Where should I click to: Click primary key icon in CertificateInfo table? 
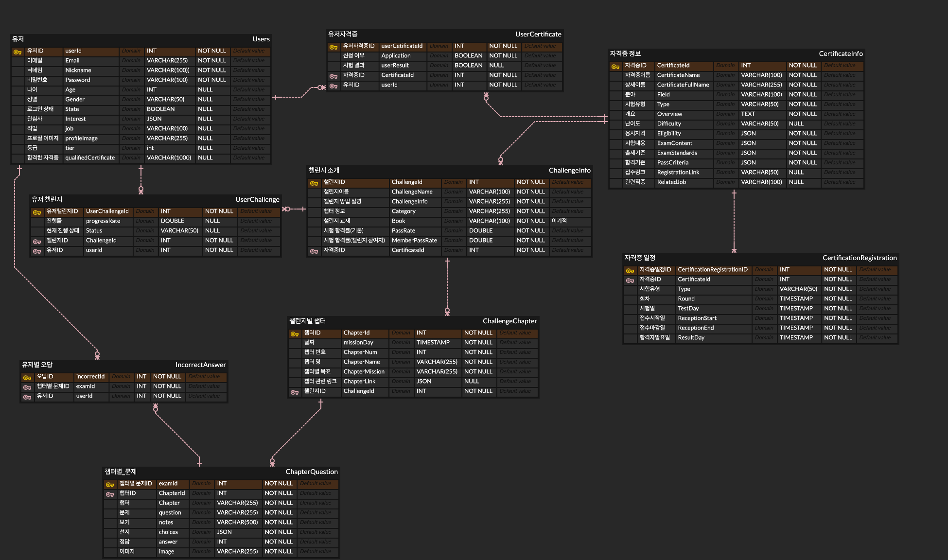615,66
